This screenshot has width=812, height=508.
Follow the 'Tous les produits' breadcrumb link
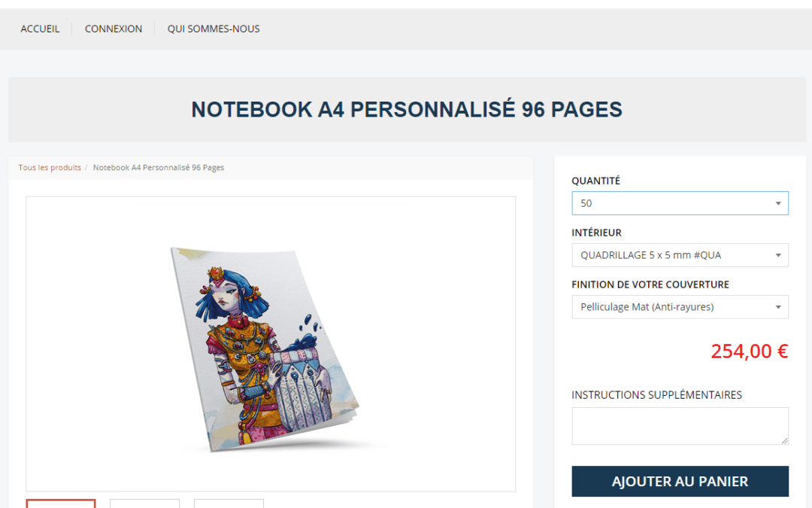(x=50, y=167)
